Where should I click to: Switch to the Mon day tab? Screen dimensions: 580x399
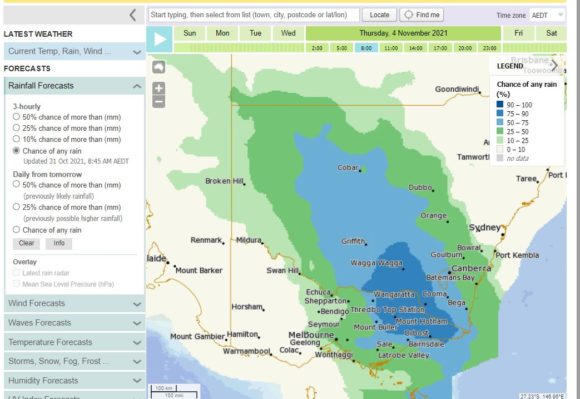[x=222, y=33]
